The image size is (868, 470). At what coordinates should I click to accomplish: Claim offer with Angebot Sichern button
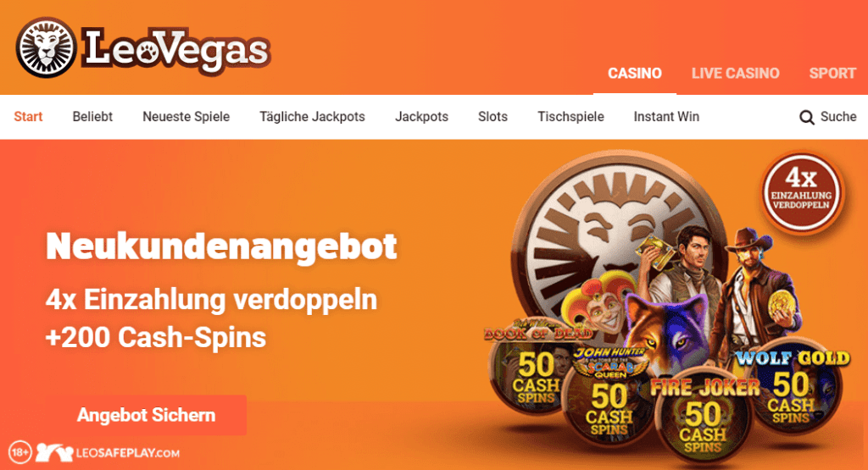(x=146, y=415)
